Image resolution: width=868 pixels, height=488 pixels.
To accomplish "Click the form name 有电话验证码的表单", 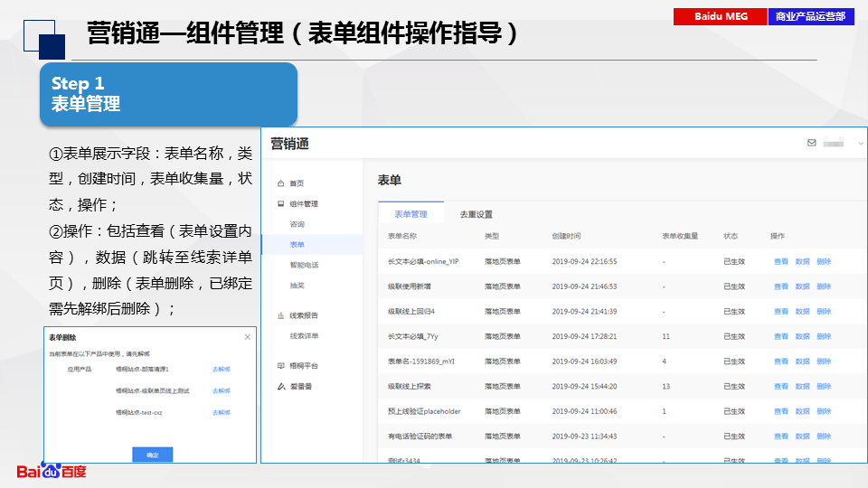I will point(420,436).
